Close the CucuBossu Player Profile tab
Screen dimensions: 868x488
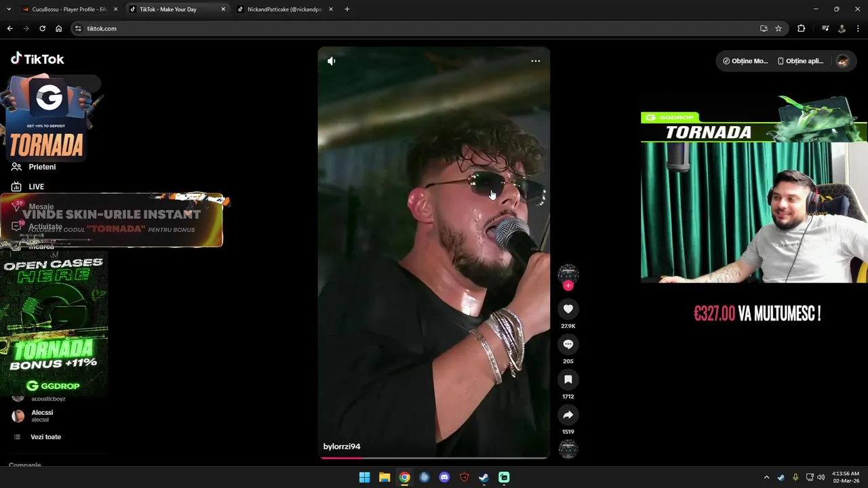coord(116,9)
